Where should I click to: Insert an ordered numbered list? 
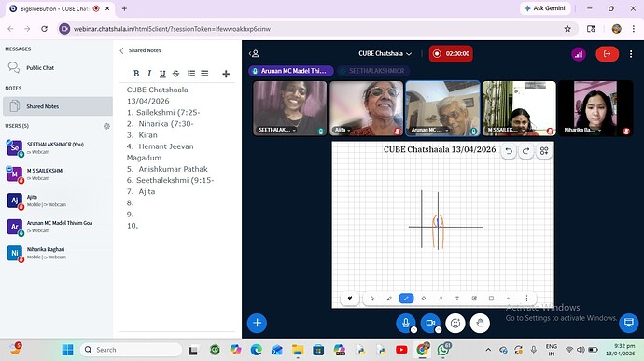(x=191, y=74)
